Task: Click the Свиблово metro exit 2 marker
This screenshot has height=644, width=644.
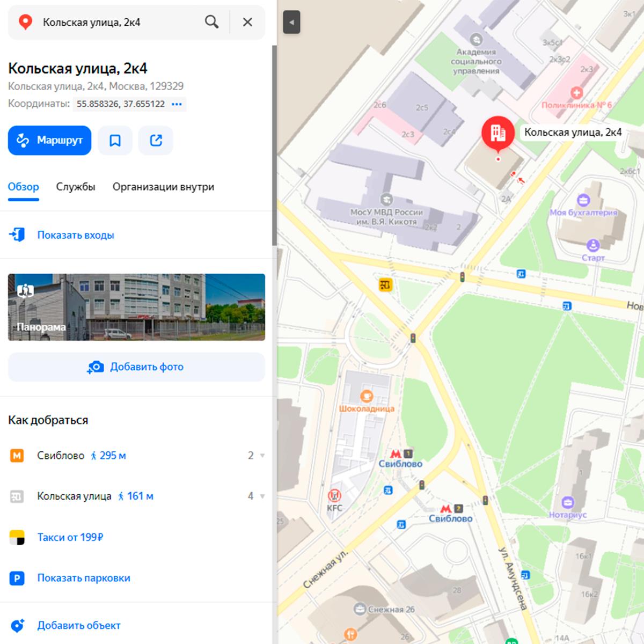Action: pyautogui.click(x=451, y=508)
